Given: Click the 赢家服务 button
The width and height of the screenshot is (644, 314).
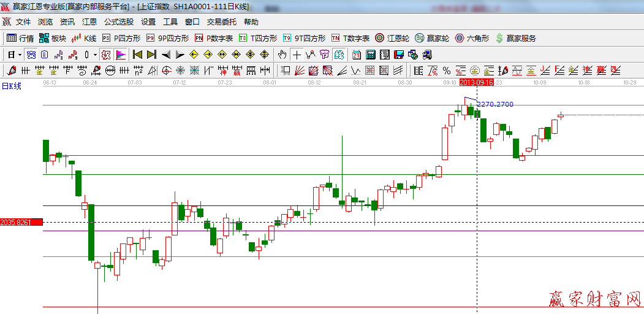Looking at the screenshot, I should pos(516,38).
